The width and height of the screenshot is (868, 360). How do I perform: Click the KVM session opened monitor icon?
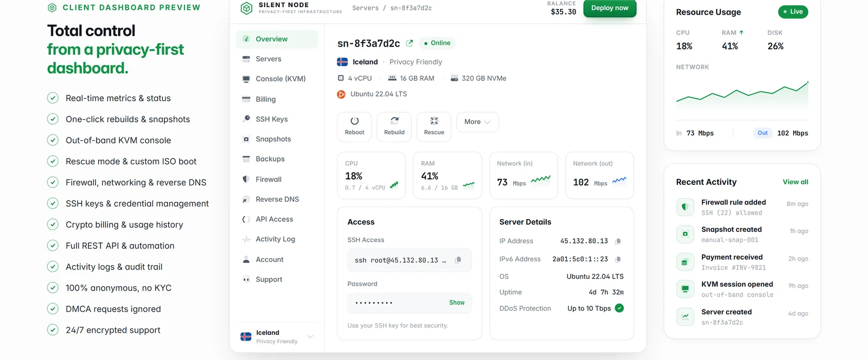[x=685, y=289]
